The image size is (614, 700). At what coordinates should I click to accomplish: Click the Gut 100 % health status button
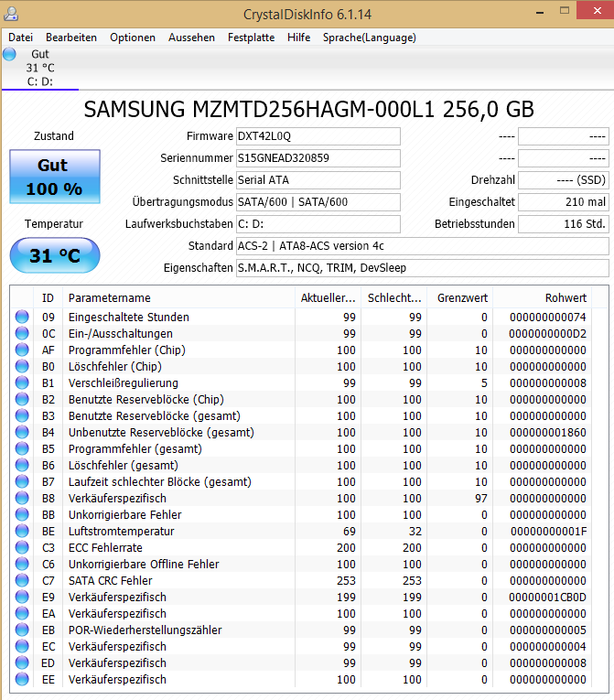coord(55,177)
